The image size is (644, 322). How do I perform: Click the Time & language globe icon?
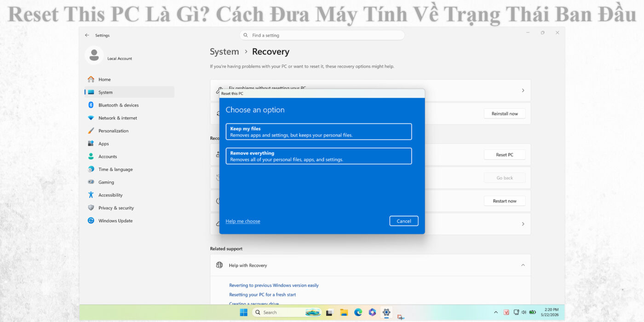pos(91,169)
